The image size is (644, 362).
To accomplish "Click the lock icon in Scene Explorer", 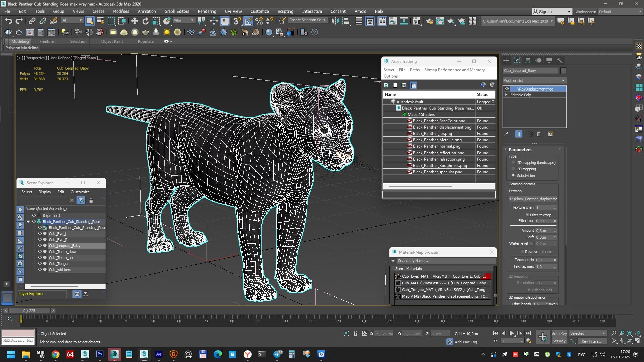I will [91, 200].
